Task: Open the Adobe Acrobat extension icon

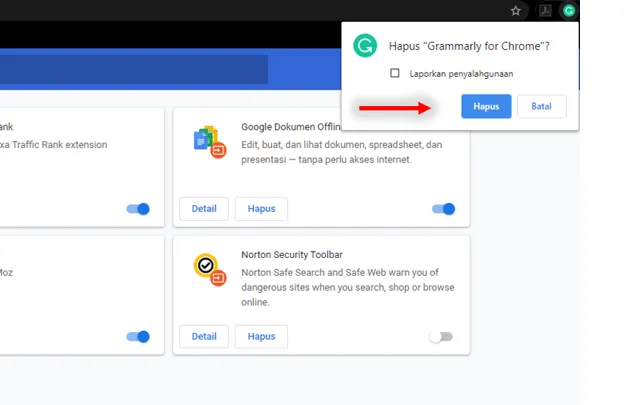Action: point(545,11)
